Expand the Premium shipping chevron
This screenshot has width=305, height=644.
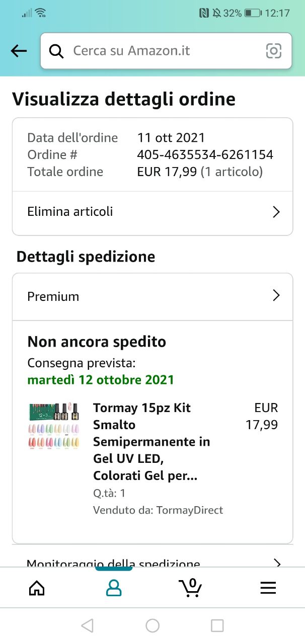click(276, 296)
